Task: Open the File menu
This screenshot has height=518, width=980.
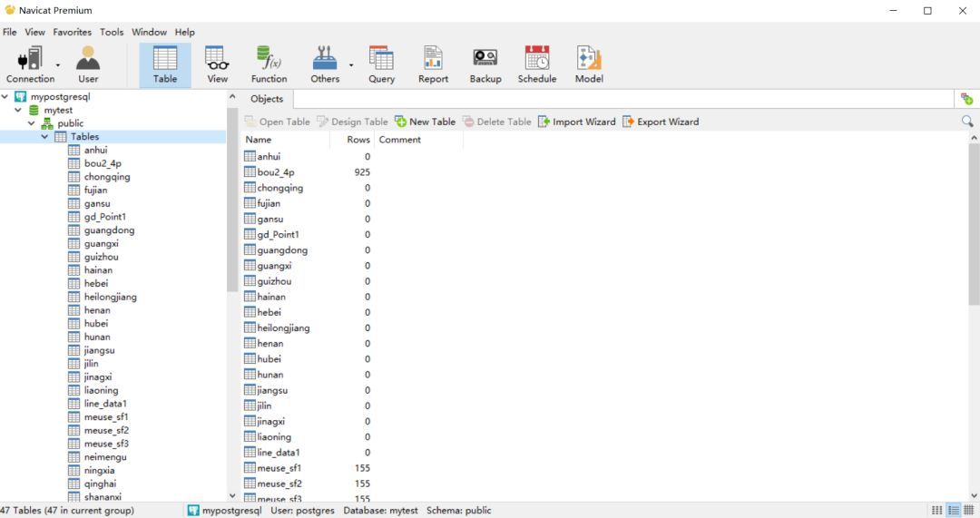Action: coord(9,32)
